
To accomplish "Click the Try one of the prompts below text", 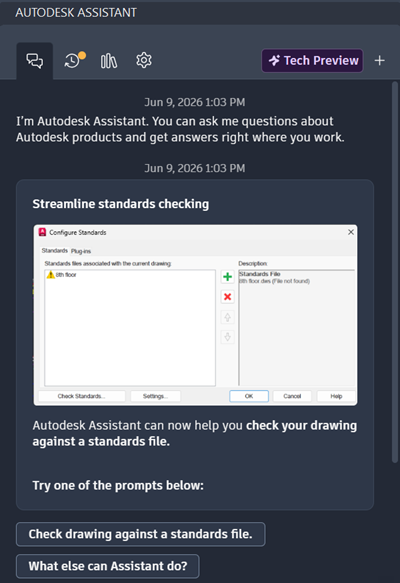I will (118, 486).
